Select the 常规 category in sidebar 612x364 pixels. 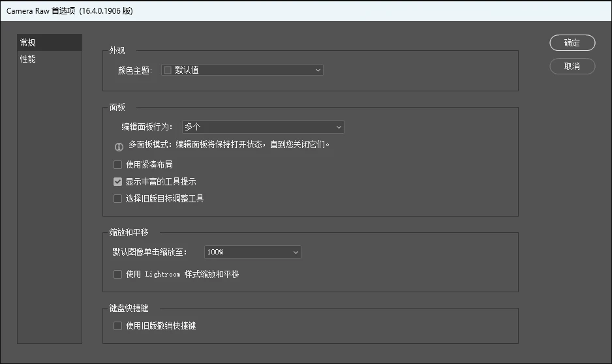click(50, 42)
